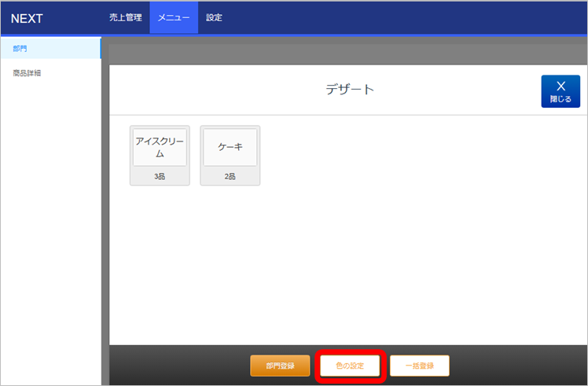
Task: Click the 2品 count under ケーキ
Action: [x=230, y=177]
